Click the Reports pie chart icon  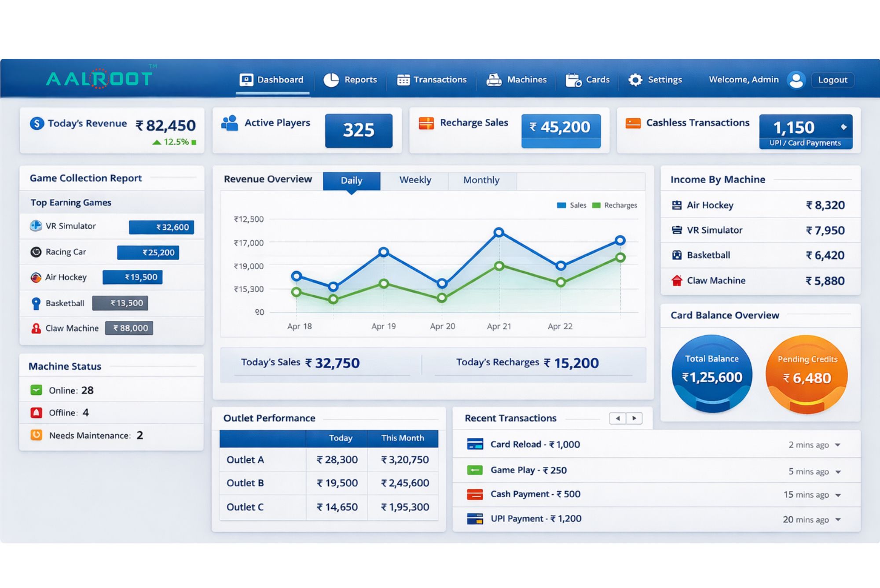tap(331, 80)
